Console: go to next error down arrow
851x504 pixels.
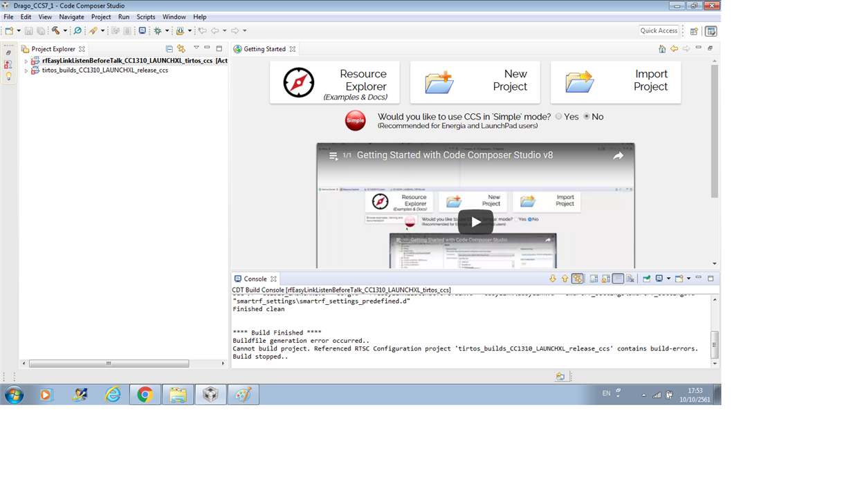tap(552, 279)
